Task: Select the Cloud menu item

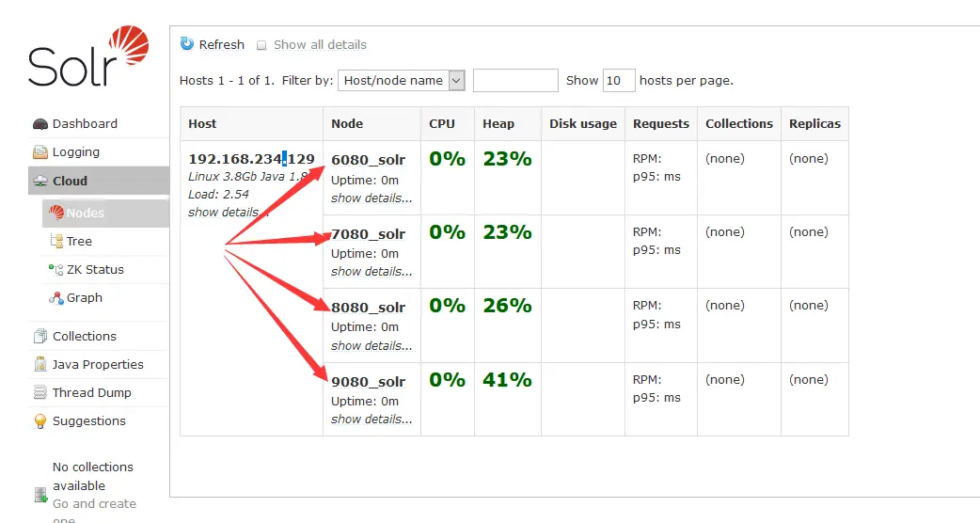Action: [x=99, y=181]
